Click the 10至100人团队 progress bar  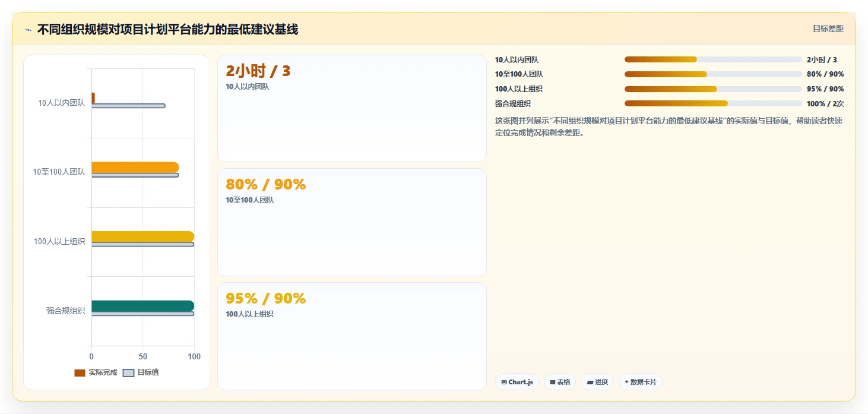click(x=713, y=74)
